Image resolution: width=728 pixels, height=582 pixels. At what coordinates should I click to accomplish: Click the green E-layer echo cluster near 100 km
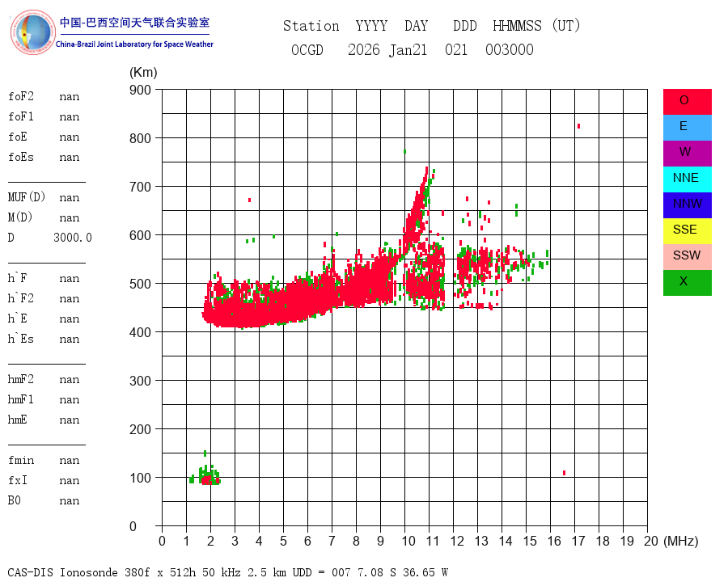coord(205,474)
